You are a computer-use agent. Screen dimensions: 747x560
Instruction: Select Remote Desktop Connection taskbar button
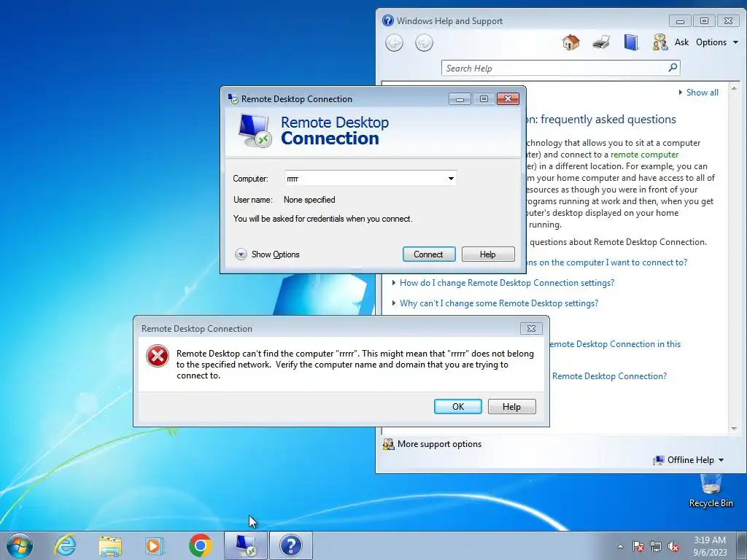point(246,545)
